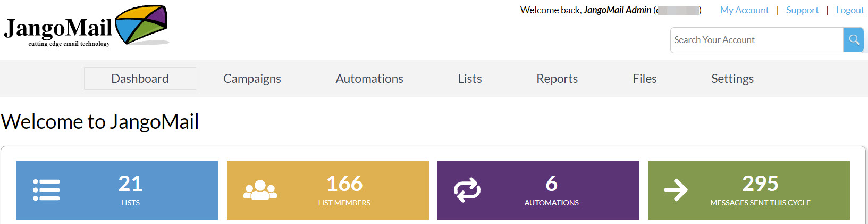Click the Support link
Screen dimensions: 868x224
[x=802, y=10]
